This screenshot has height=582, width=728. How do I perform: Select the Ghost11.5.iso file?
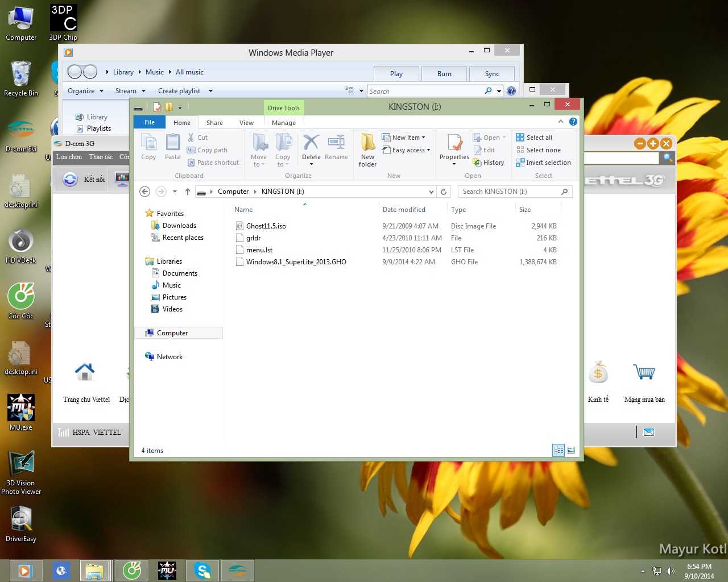[266, 226]
